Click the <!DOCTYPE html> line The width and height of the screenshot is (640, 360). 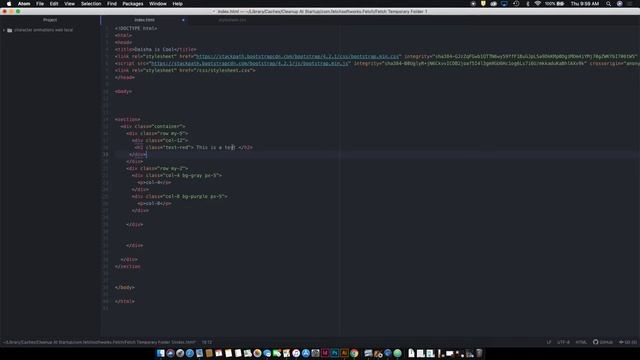(136, 29)
